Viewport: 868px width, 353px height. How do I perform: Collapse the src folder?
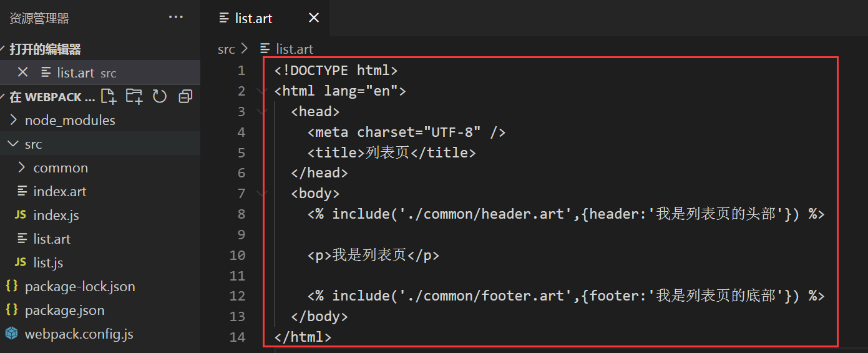tap(33, 144)
